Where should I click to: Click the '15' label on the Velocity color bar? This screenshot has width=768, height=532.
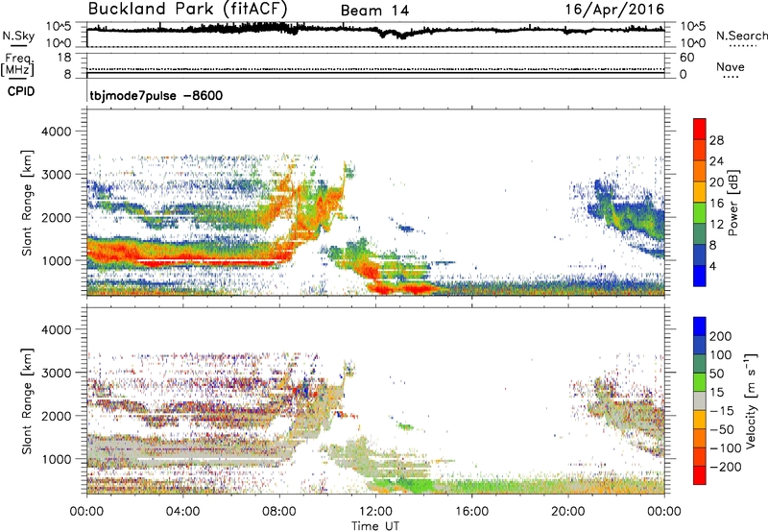click(x=716, y=393)
